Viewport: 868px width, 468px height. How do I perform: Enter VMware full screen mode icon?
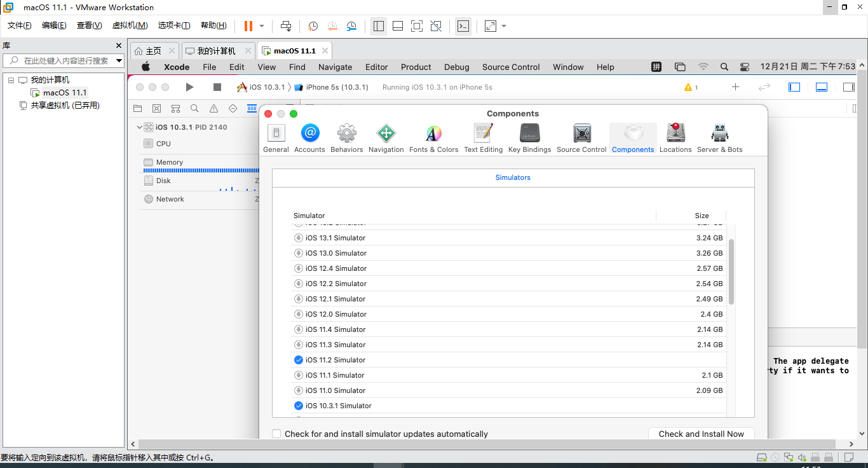click(417, 26)
